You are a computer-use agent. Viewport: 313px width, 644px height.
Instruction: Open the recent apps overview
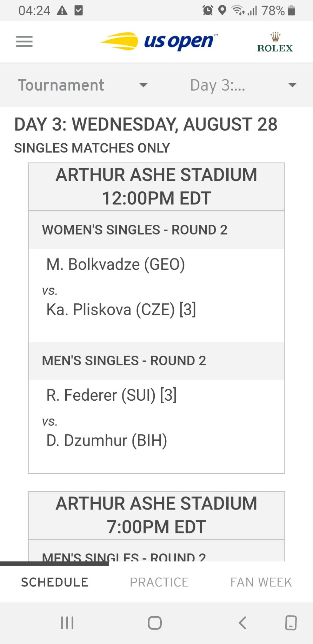pos(67,623)
